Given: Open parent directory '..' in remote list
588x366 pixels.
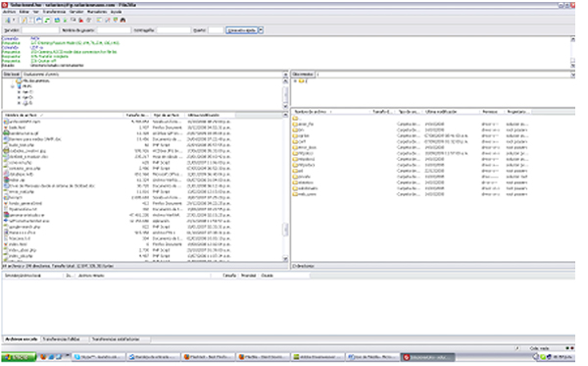Looking at the screenshot, I should pyautogui.click(x=297, y=118).
